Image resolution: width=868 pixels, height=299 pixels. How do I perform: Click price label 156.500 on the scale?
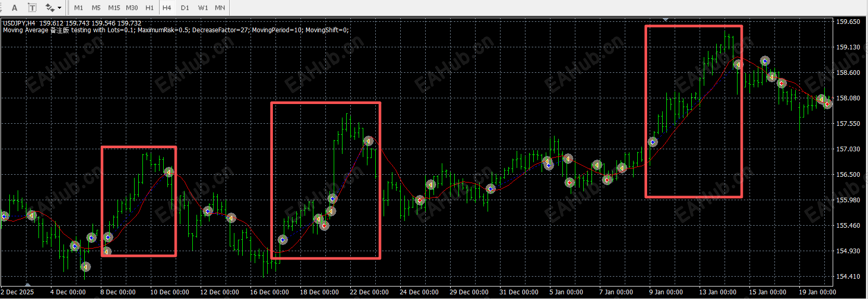pos(848,175)
